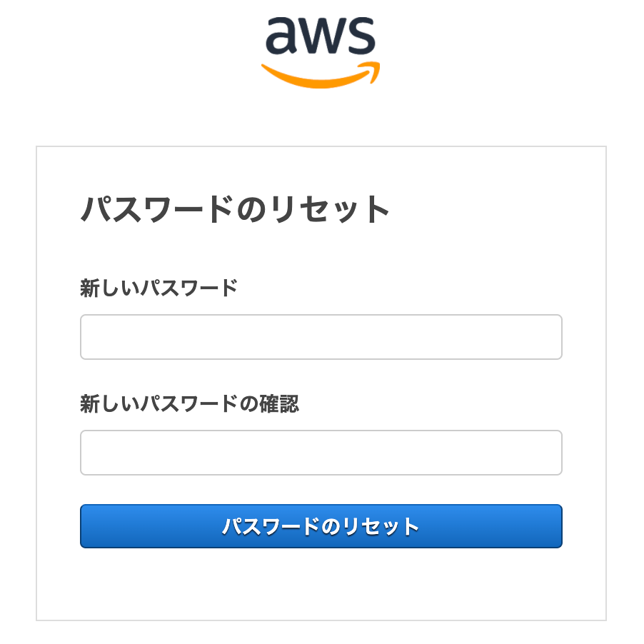The image size is (644, 644).
Task: Focus the 新しいパスワードの確認 input field
Action: coord(321,453)
